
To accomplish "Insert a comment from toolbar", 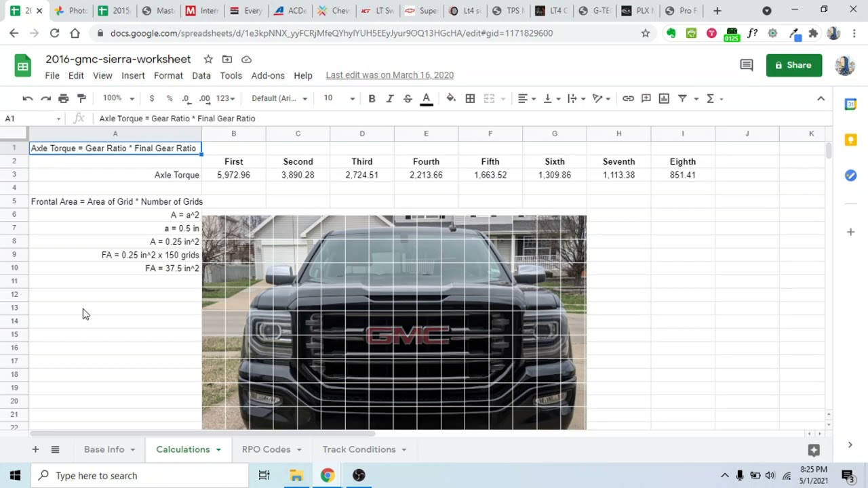I will click(646, 98).
